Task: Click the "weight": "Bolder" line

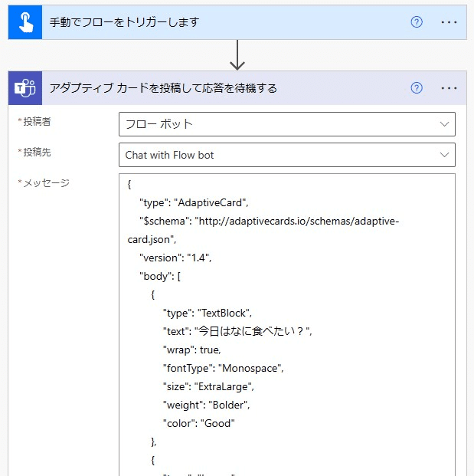Action: click(x=206, y=405)
